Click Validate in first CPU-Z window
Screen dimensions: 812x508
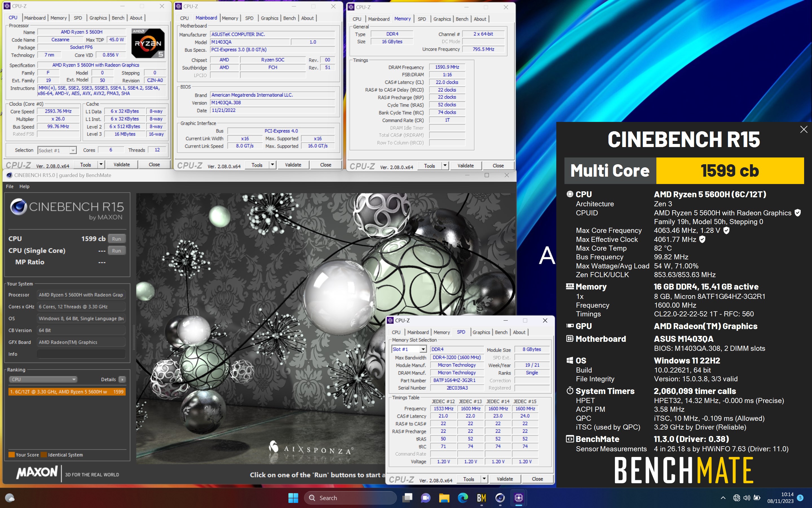point(122,165)
